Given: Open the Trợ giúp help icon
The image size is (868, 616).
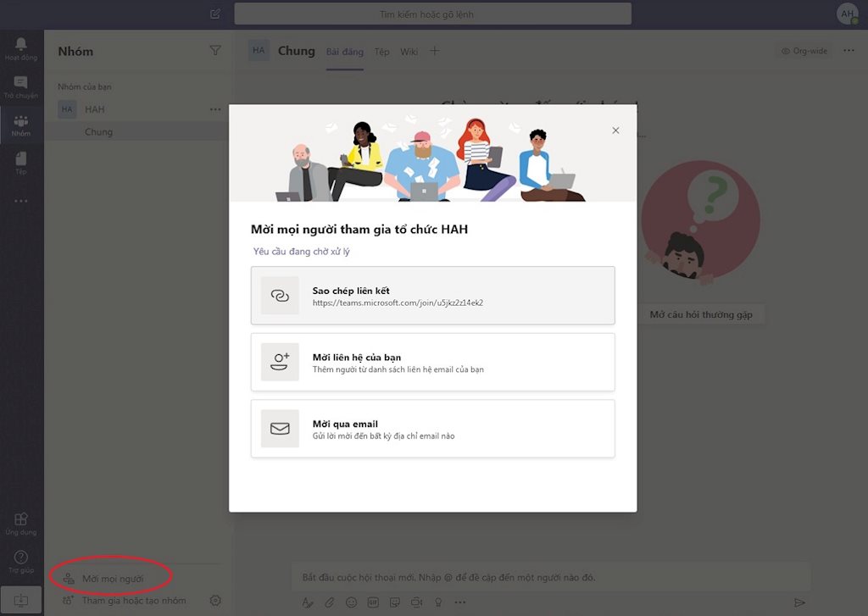Looking at the screenshot, I should [21, 561].
